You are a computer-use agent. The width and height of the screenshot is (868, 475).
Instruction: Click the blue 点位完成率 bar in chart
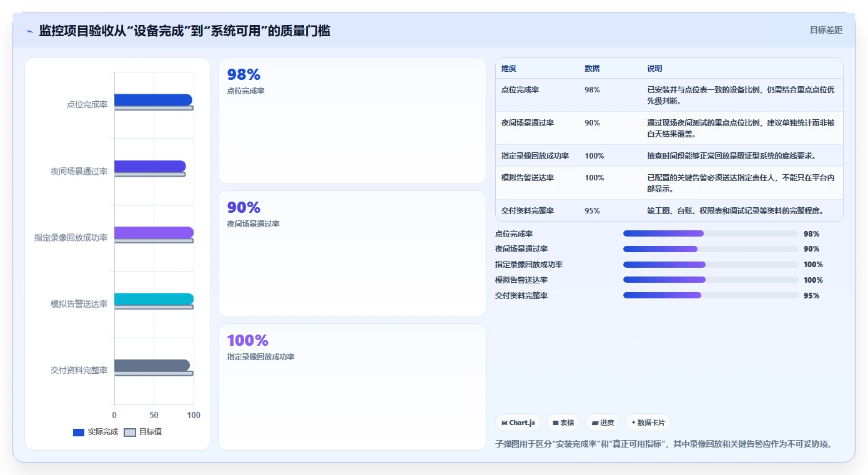[153, 100]
